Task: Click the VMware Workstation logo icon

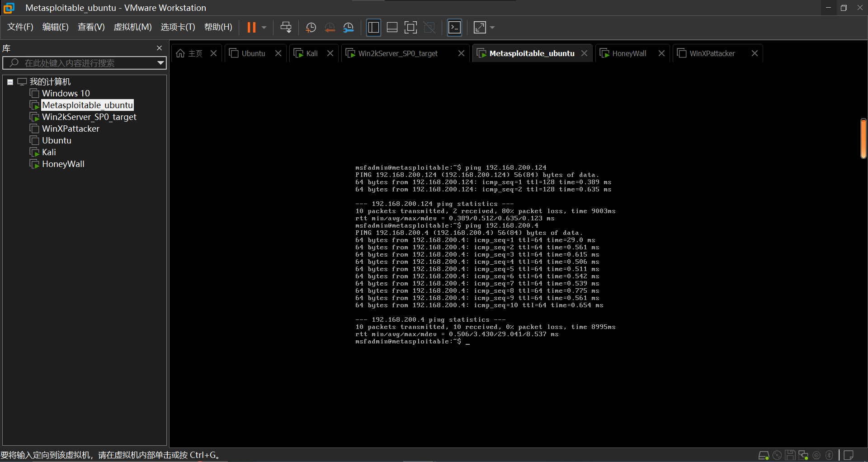Action: click(9, 8)
